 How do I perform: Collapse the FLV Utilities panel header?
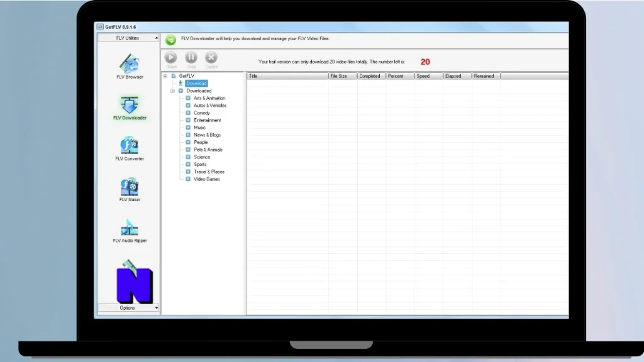[128, 38]
